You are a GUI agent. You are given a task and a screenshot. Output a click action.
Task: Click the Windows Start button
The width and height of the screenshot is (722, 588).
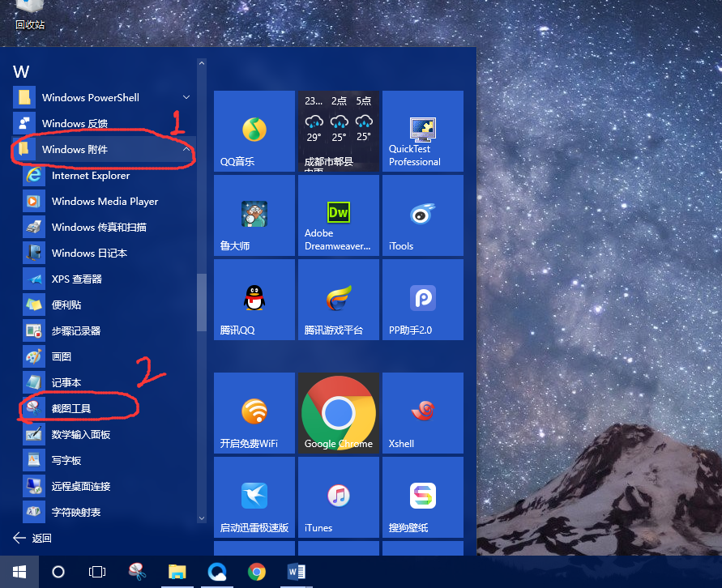coord(19,572)
